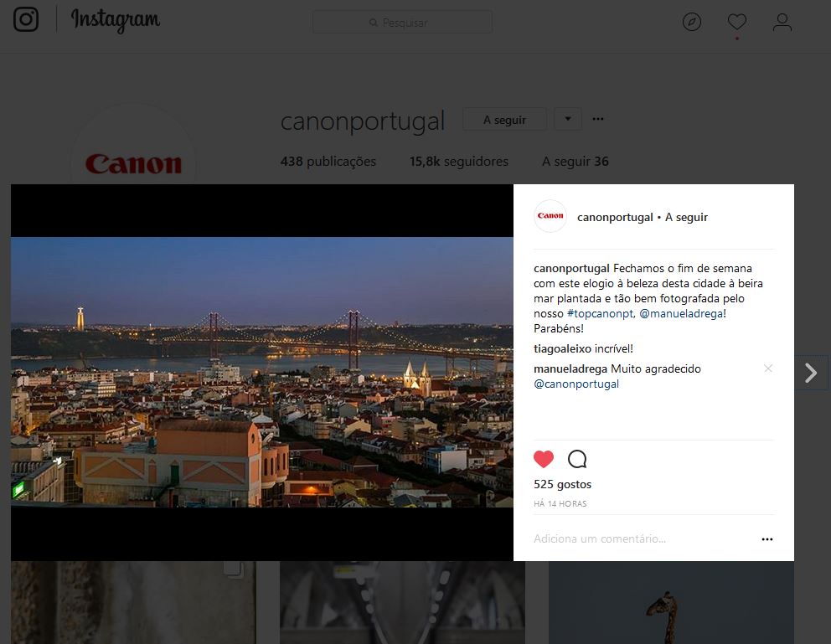Click the small Canon avatar in post header

[550, 216]
